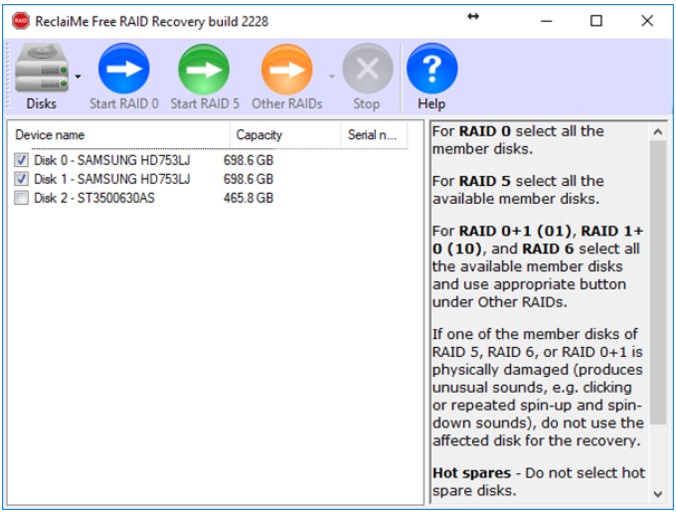The image size is (676, 512).
Task: Close the ReclaiMe window
Action: [x=647, y=21]
